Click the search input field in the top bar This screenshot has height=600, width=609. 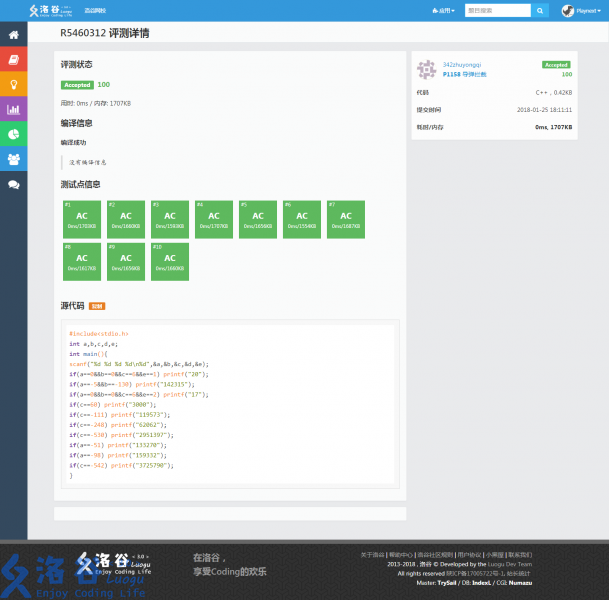click(496, 11)
